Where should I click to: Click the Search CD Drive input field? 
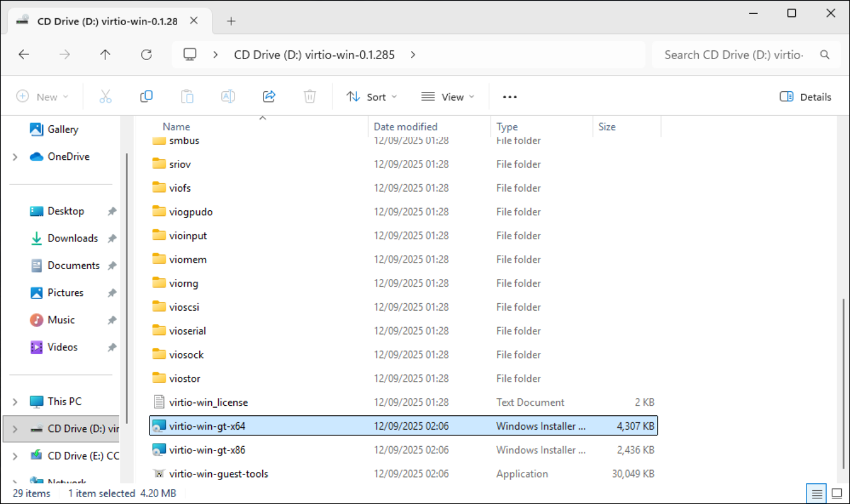pos(733,55)
